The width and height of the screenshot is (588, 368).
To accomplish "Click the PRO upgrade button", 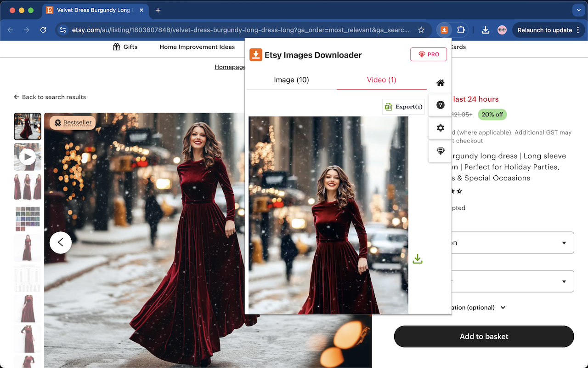I will pos(428,54).
